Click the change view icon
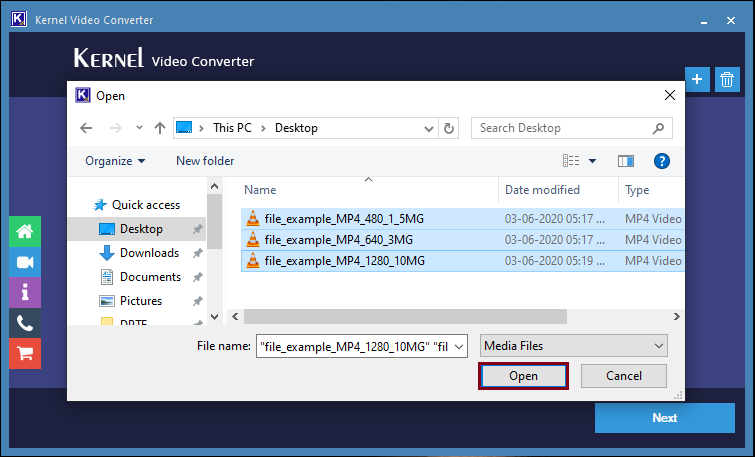 click(571, 161)
